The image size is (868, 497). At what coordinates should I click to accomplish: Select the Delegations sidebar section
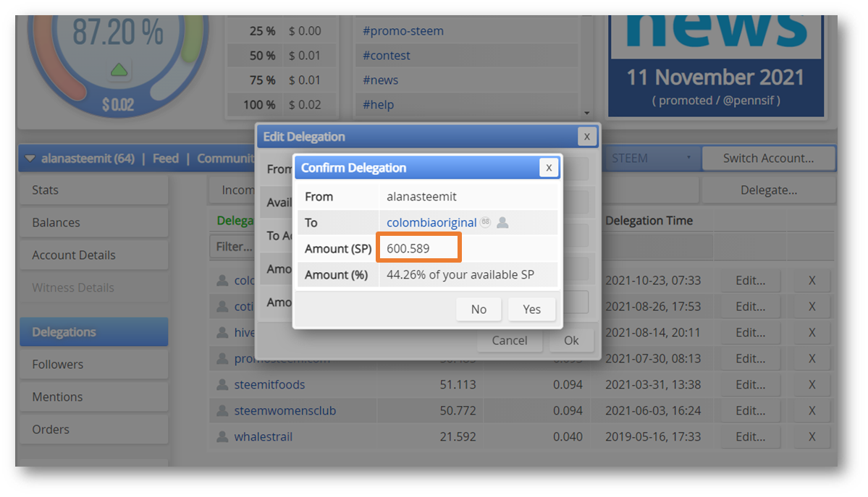(94, 331)
